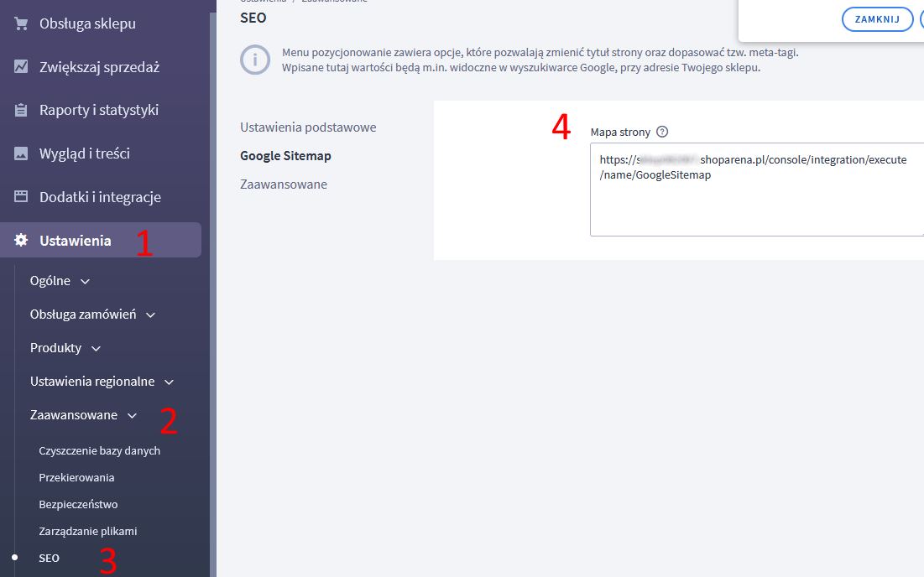
Task: Click the clipboard icon beside Raporty i statystyki
Action: point(21,110)
